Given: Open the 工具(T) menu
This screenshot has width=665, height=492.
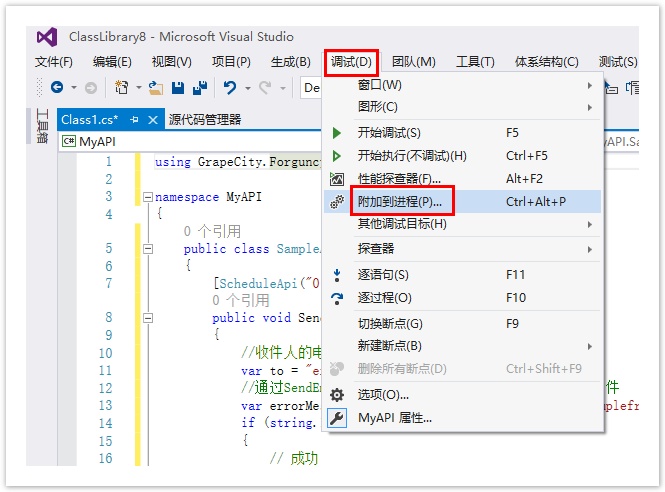Looking at the screenshot, I should (475, 62).
